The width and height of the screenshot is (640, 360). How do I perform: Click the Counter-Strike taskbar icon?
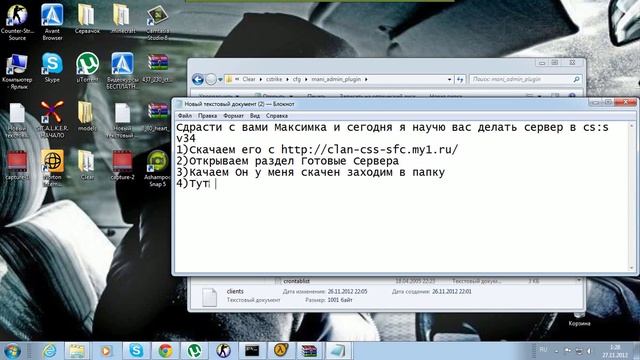[223, 351]
